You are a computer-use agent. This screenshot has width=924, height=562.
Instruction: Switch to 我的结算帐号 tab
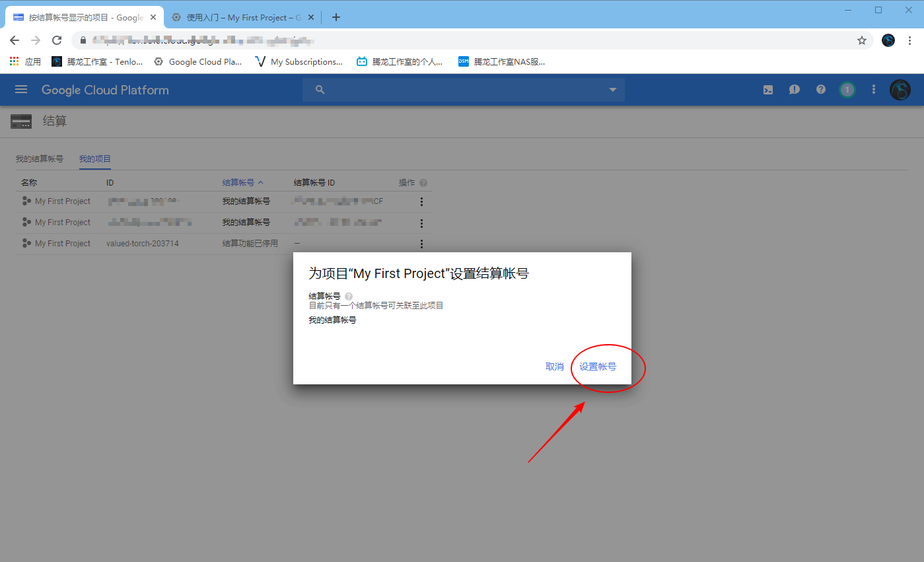40,159
